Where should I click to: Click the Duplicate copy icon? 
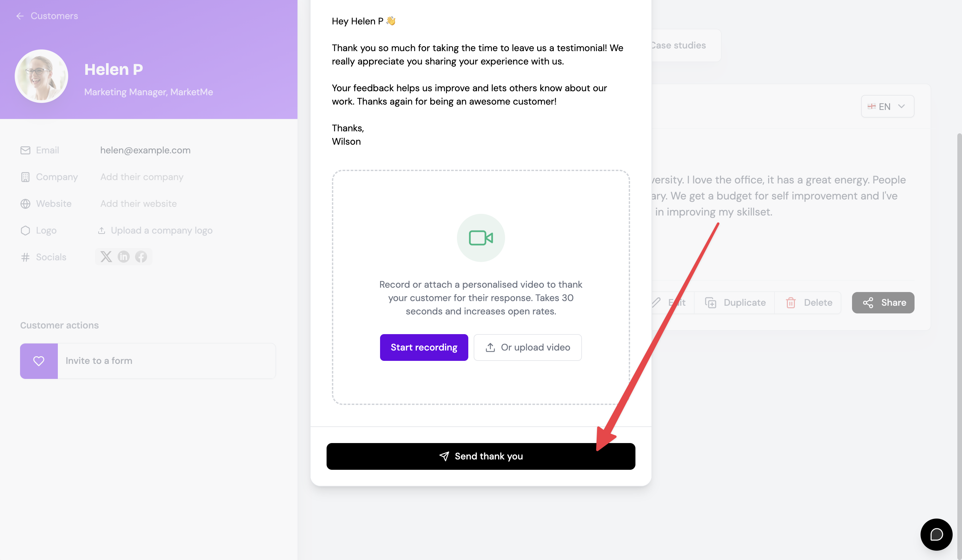[710, 303]
